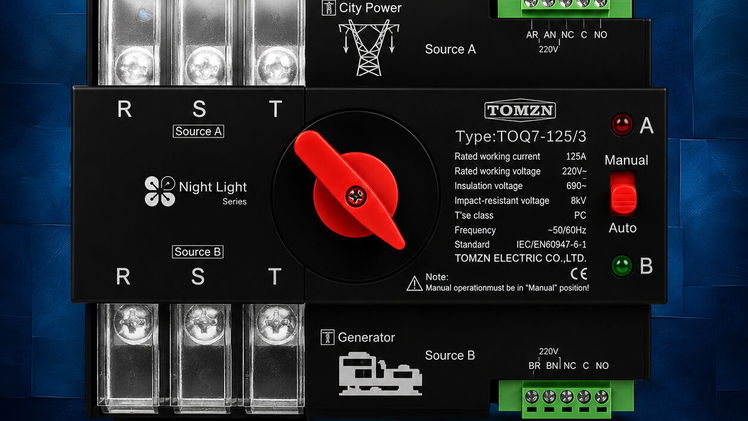Click the Auto label below the switch
748x421 pixels.
pyautogui.click(x=623, y=228)
